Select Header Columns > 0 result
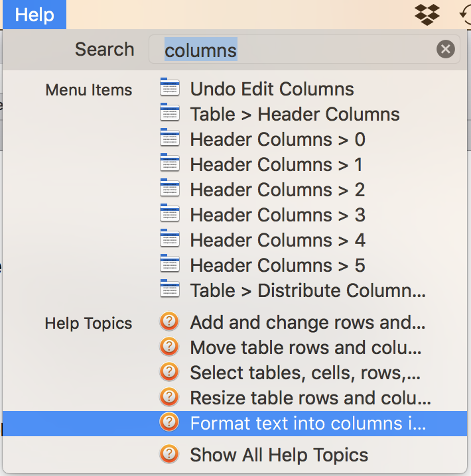Viewport: 471px width, 476px height. click(x=277, y=139)
